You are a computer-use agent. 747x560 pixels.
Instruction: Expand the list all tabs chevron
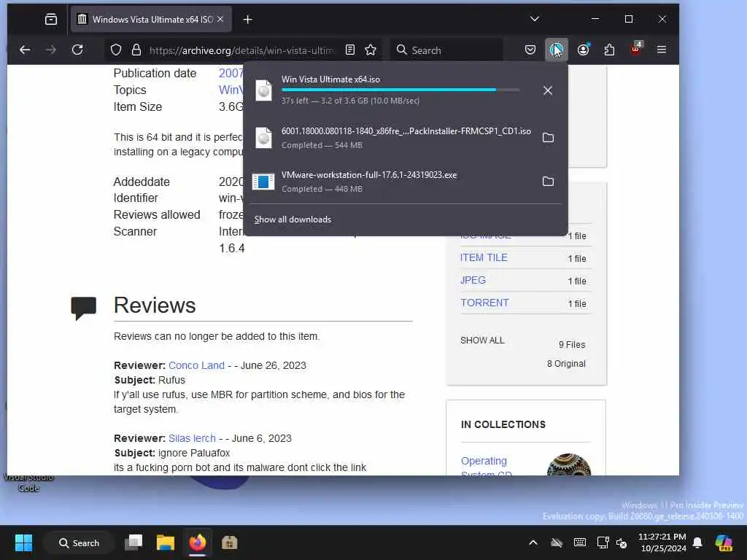[x=535, y=19]
